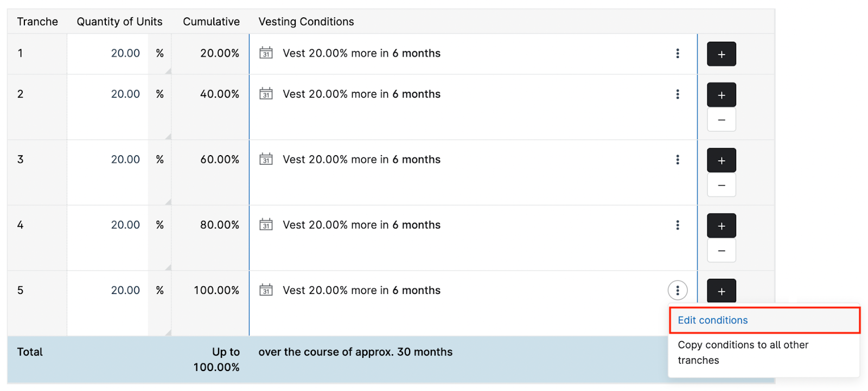Remove tranche 2 with minus button
This screenshot has height=391, width=868.
click(x=721, y=119)
